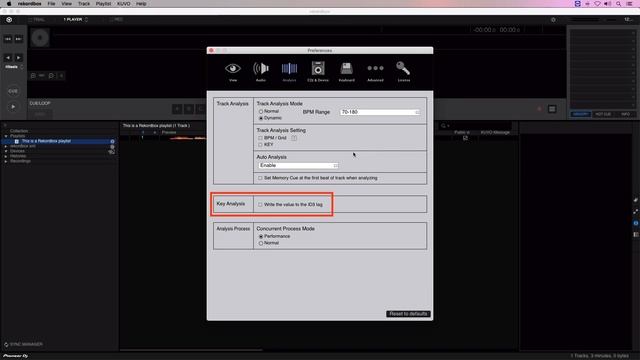Click the settings gear icon in the top bar

click(x=553, y=20)
